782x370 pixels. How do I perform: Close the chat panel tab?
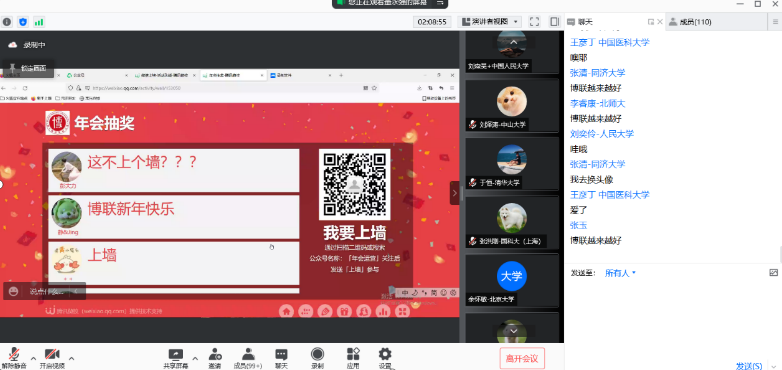pyautogui.click(x=659, y=22)
